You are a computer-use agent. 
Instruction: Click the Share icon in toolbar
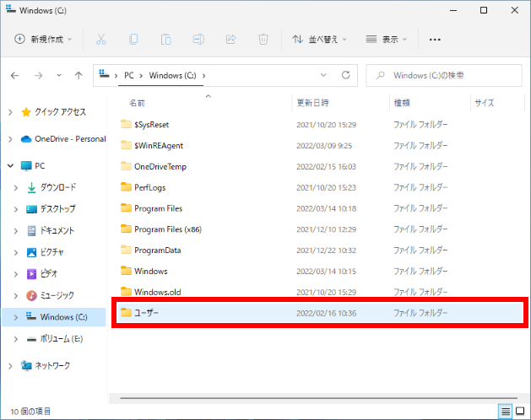[x=231, y=40]
